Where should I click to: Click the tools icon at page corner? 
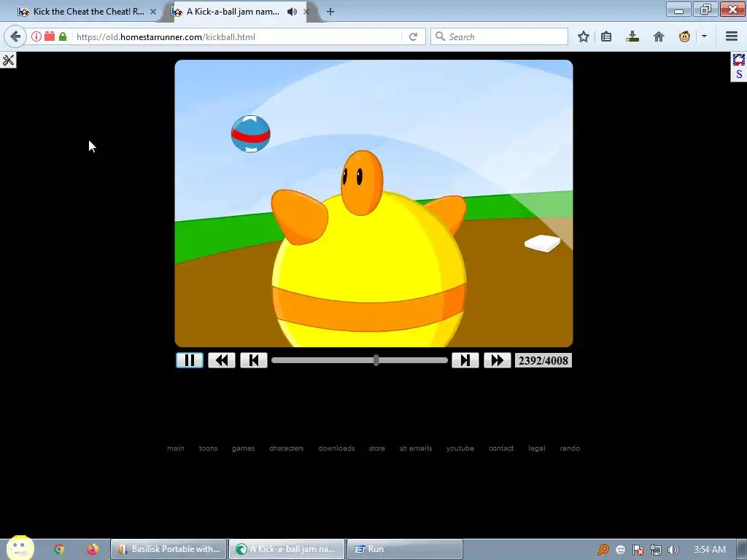point(8,60)
